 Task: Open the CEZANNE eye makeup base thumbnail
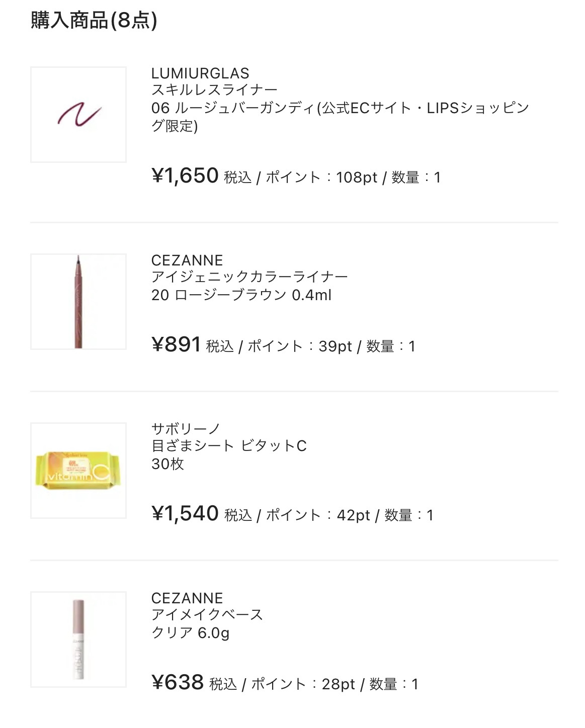coord(78,640)
